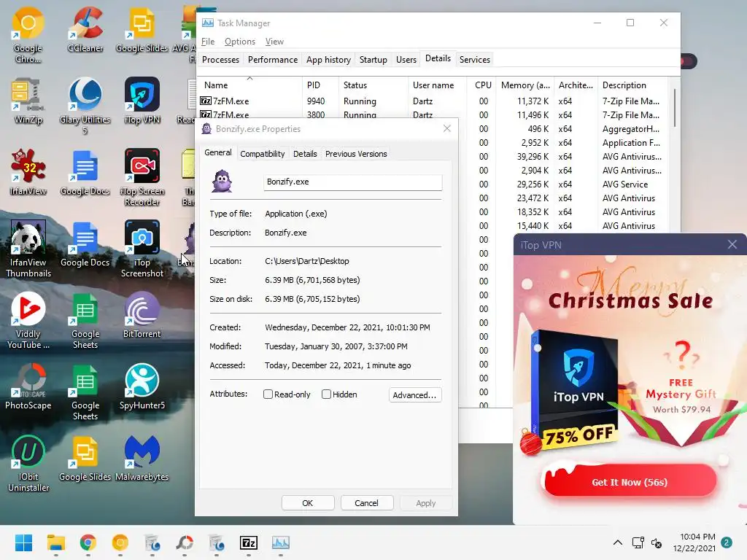Open Viddly YouTube downloader icon
Screen dimensions: 747x560
tap(28, 320)
